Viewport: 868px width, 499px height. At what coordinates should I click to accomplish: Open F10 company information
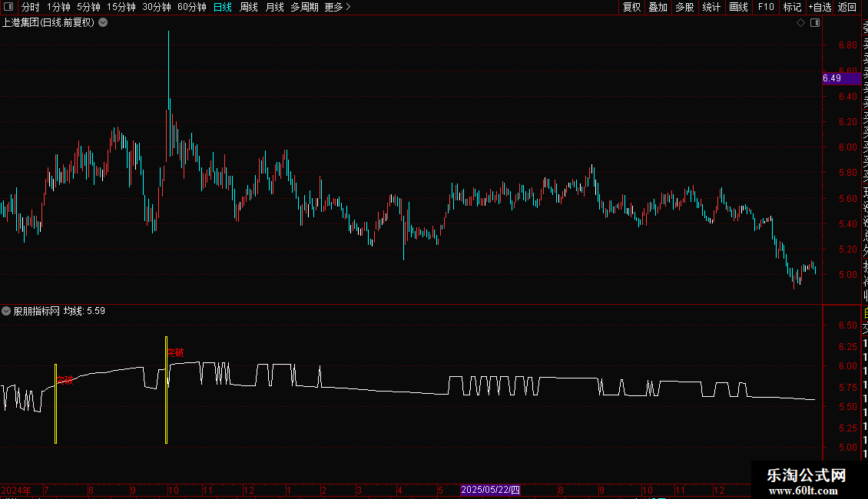[x=766, y=7]
